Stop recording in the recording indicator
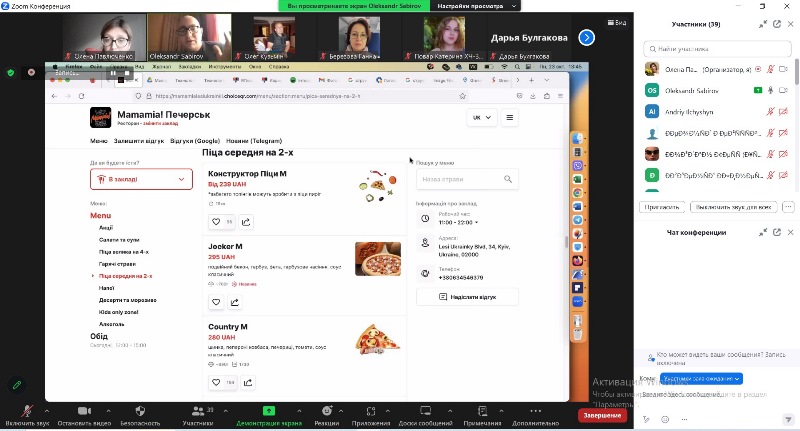The height and width of the screenshot is (431, 800). (x=127, y=73)
